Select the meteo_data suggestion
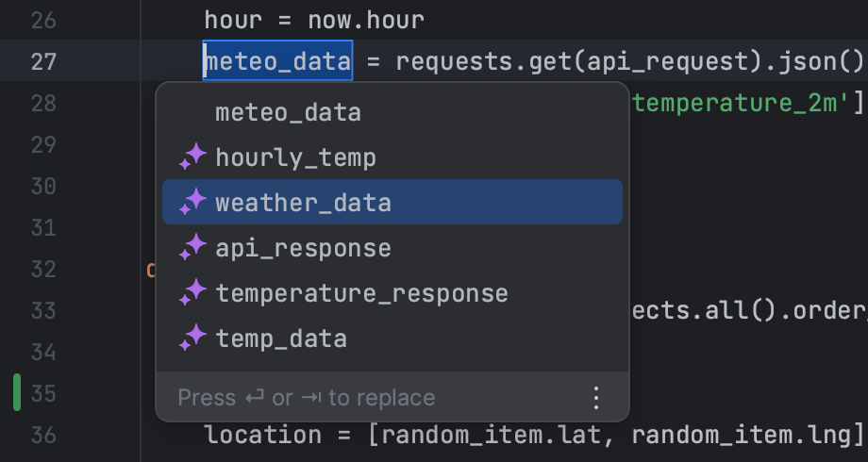The image size is (868, 462). pyautogui.click(x=392, y=112)
